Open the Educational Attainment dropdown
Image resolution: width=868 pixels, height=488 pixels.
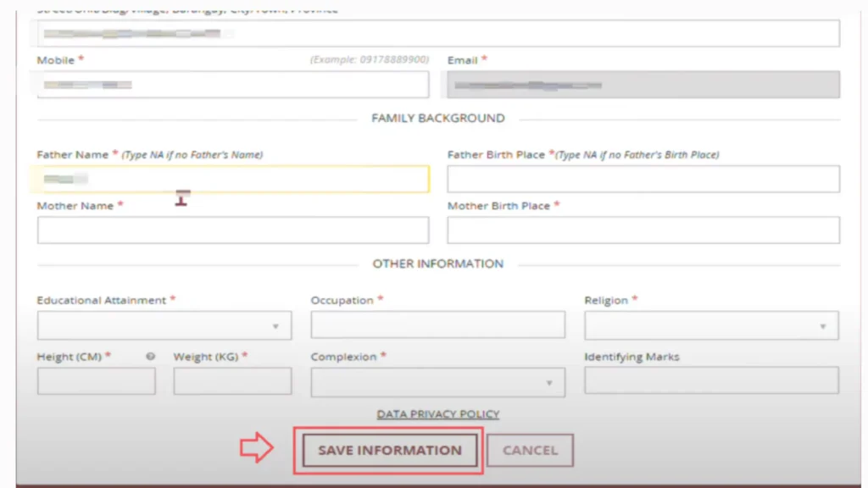pos(164,325)
